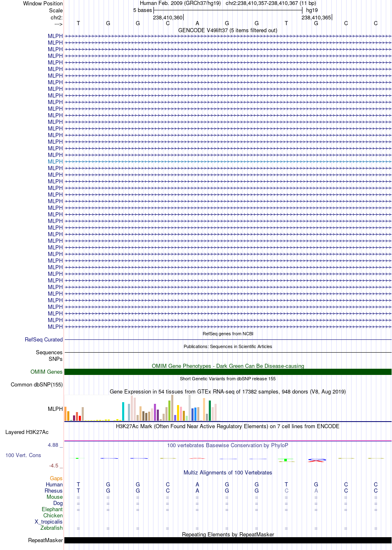Click the grey C mismatch in the Rhesus row

click(x=286, y=491)
